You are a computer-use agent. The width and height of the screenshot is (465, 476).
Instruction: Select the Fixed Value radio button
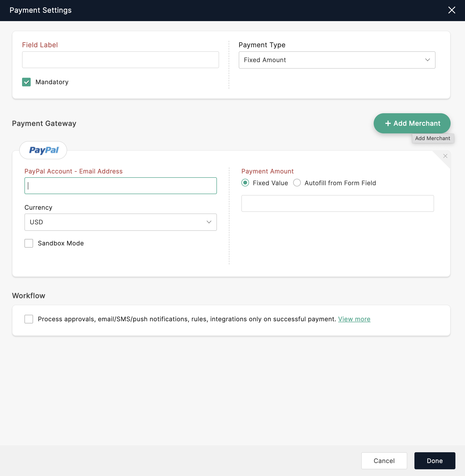pyautogui.click(x=245, y=183)
